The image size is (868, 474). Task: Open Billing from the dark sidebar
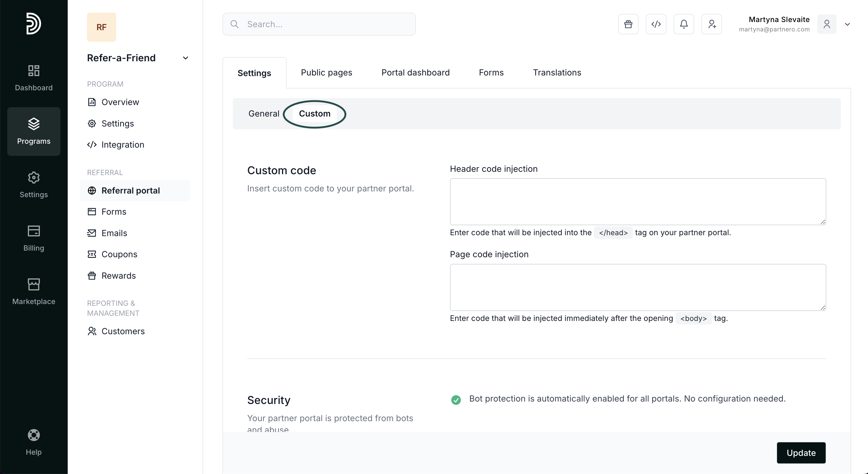tap(34, 238)
